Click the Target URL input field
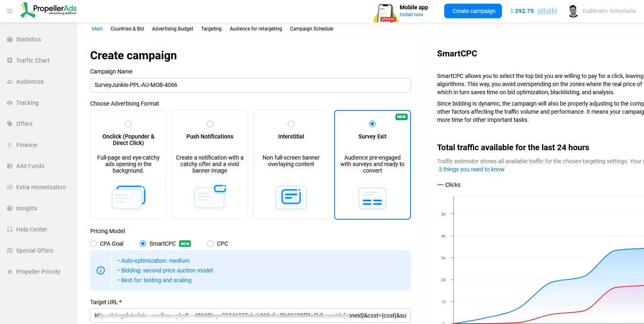 [251, 315]
